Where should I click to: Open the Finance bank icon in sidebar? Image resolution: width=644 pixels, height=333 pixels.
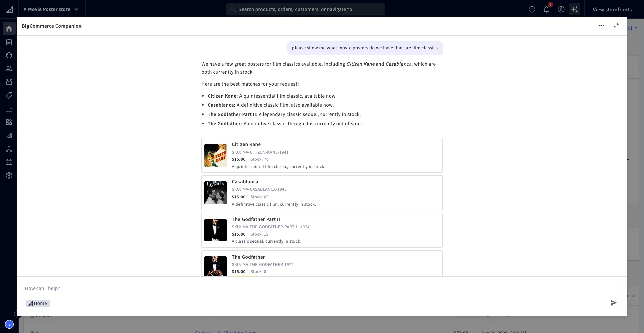9,162
